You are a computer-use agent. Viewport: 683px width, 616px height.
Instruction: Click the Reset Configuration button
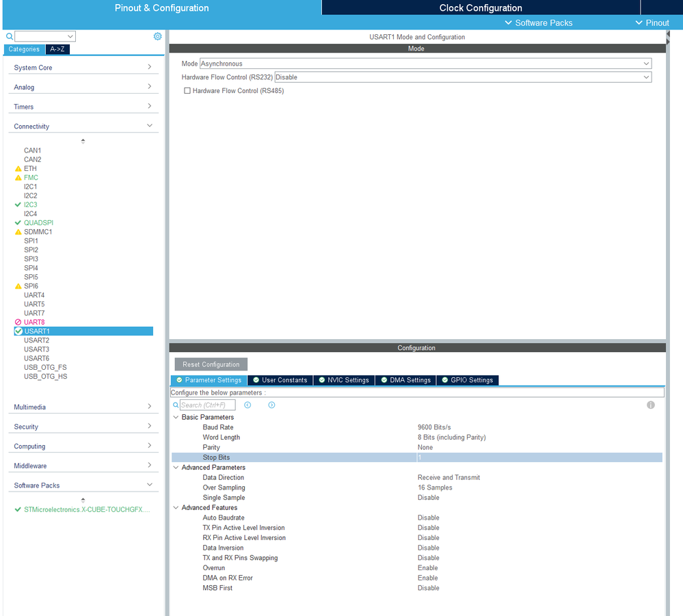coord(211,364)
